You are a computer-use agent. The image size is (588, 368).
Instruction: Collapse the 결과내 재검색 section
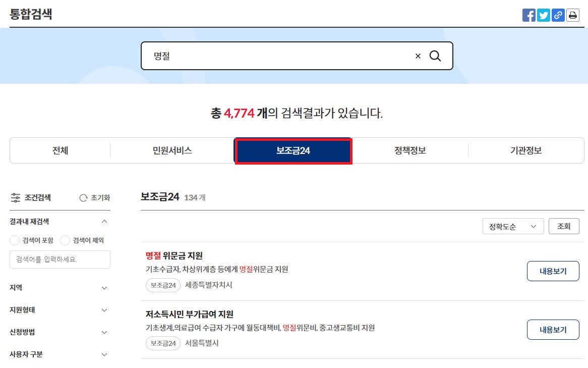pos(104,221)
